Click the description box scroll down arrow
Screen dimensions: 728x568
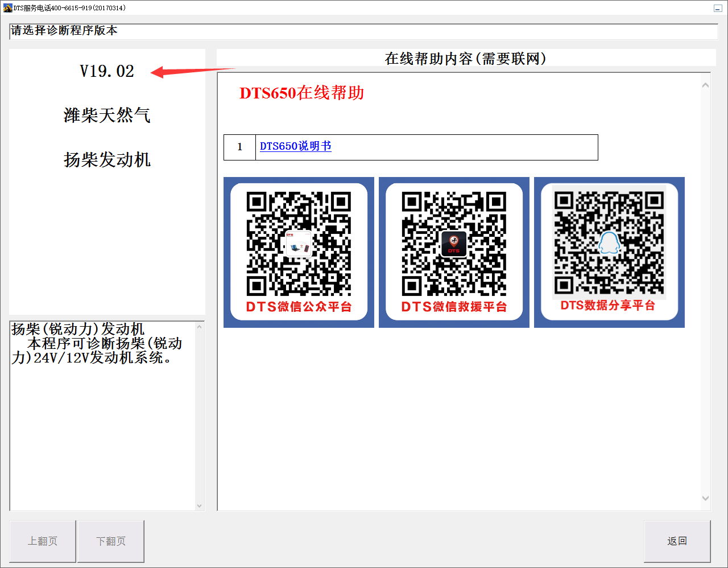coord(199,505)
